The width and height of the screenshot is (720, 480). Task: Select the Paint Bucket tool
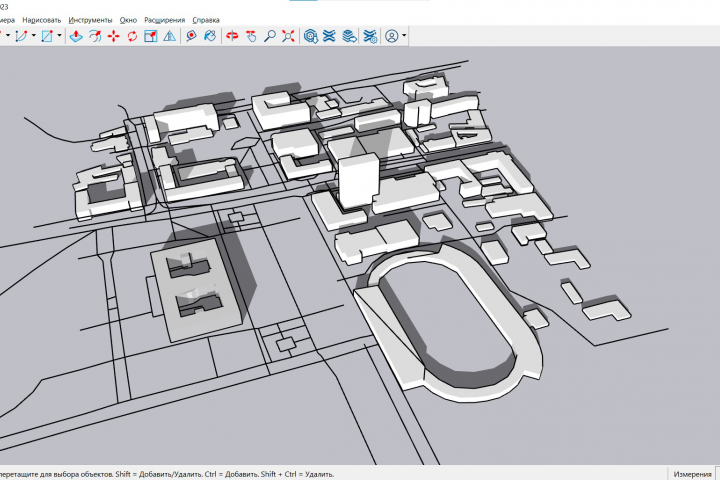pyautogui.click(x=210, y=36)
